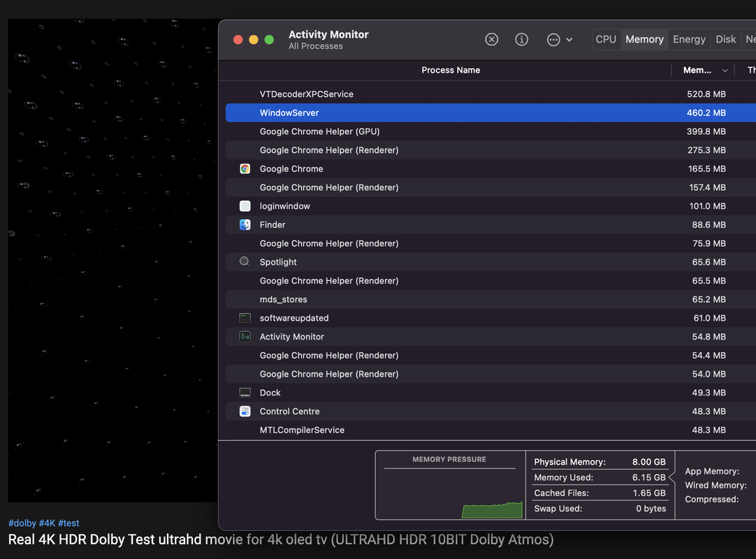Click the Wired Memory label
The image size is (756, 559).
point(715,485)
